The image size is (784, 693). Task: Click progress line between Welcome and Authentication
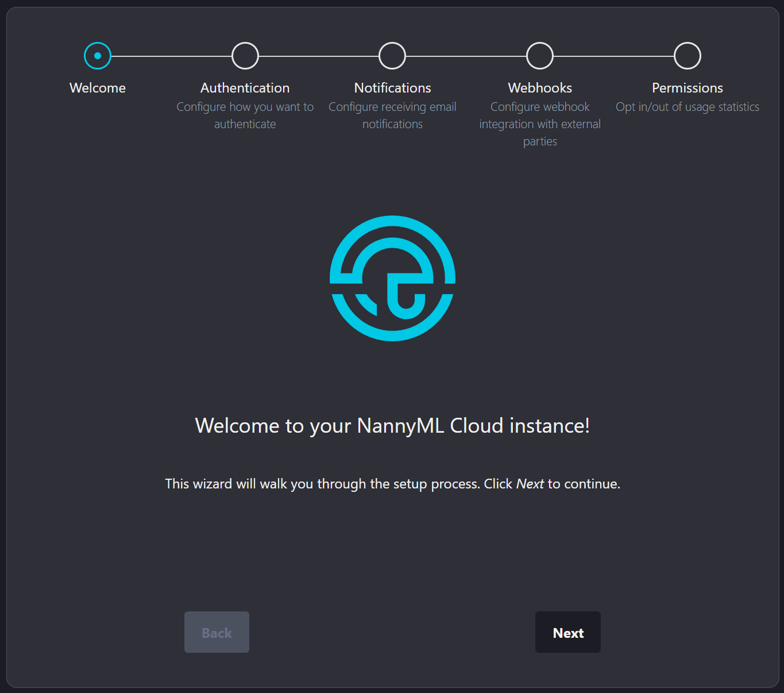171,56
